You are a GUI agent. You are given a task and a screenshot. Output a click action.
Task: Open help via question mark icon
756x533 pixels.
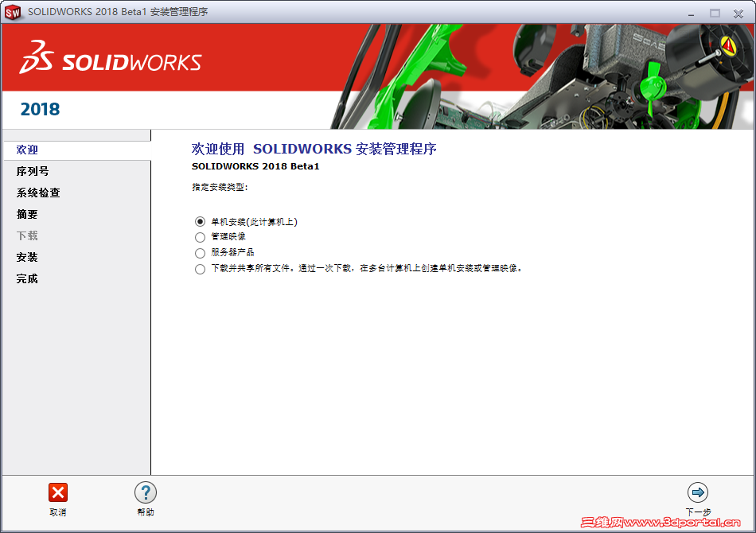[146, 492]
